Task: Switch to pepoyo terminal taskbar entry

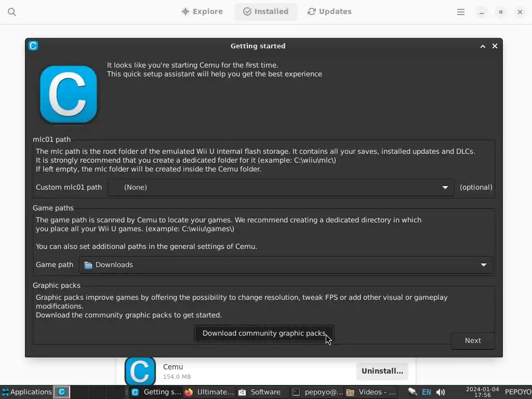Action: tap(317, 392)
